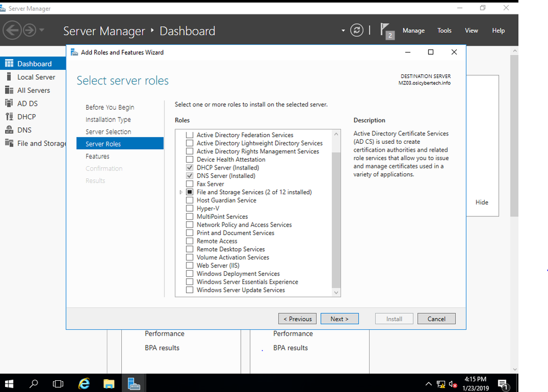Toggle File and Storage Services checkbox

click(190, 192)
